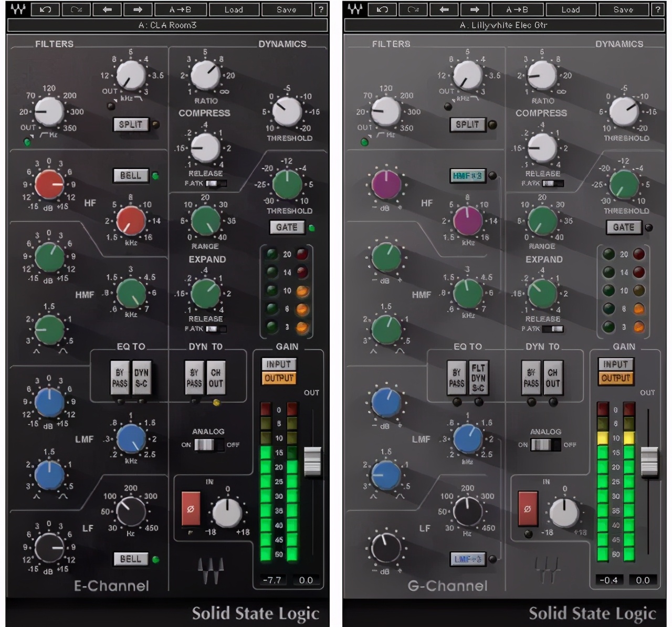This screenshot has height=627, width=672.
Task: Go to previous preset in E-Channel toolbar
Action: coord(107,9)
